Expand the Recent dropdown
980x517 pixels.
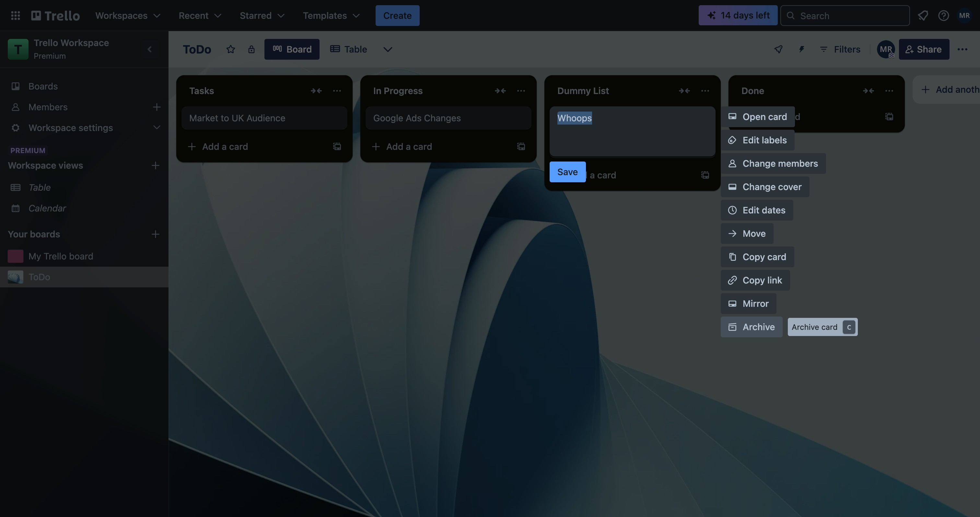tap(200, 16)
